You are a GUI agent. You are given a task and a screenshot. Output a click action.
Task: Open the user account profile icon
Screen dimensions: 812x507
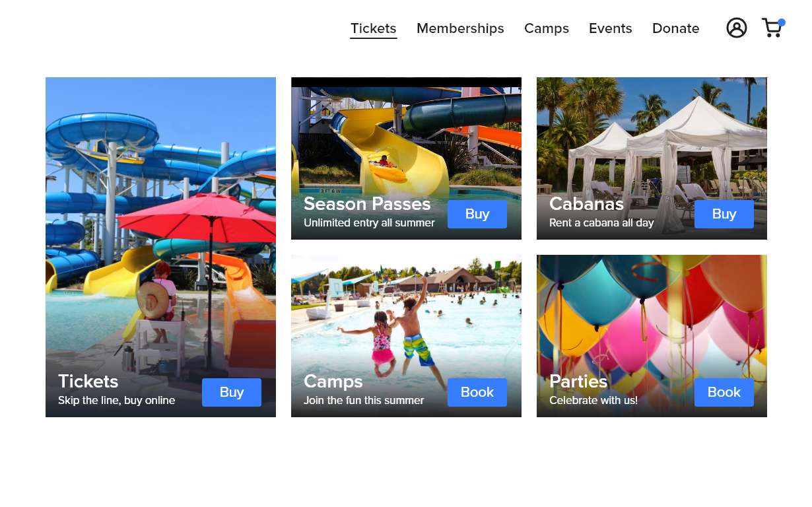(x=736, y=28)
